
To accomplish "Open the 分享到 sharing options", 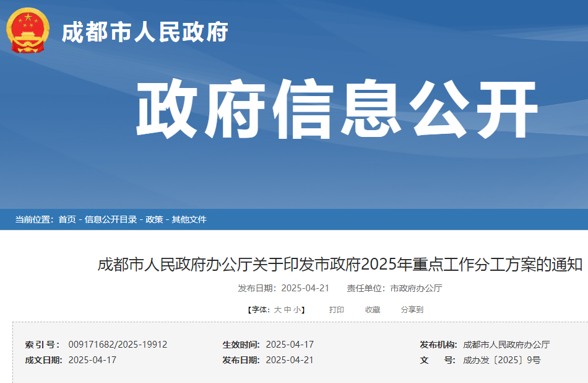I will 412,309.
